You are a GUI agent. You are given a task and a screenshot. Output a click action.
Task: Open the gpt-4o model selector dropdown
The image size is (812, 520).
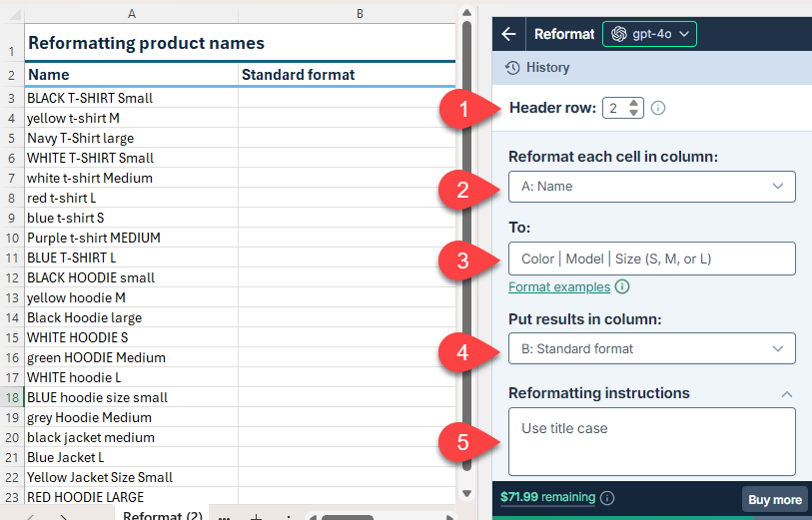[x=649, y=34]
